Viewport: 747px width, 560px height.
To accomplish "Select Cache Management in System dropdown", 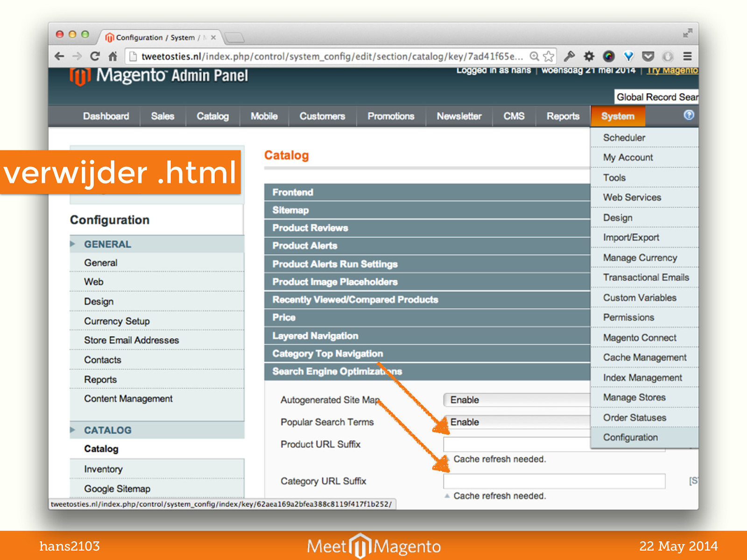I will click(x=645, y=357).
